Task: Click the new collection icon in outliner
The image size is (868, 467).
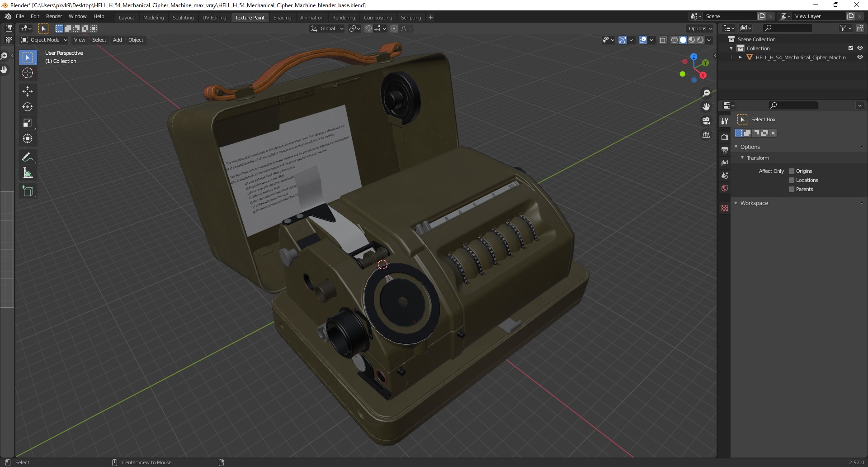Action: coord(860,28)
